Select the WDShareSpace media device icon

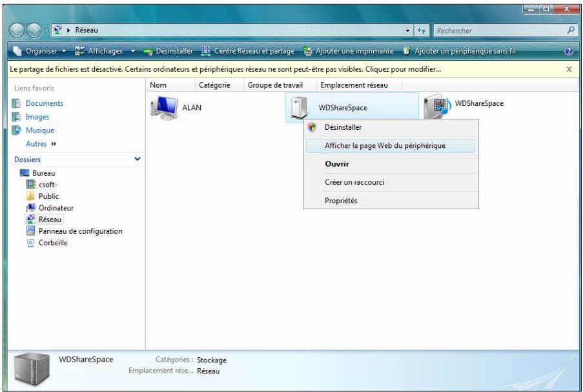coord(437,107)
